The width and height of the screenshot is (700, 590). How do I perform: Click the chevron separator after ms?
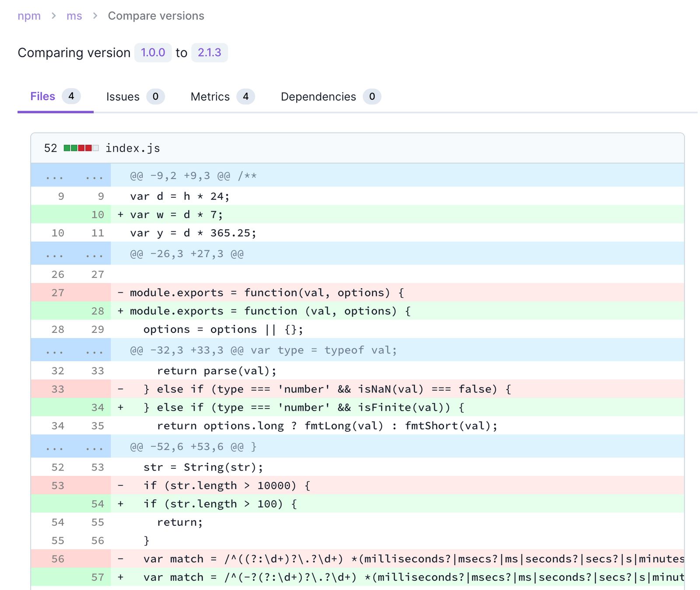pyautogui.click(x=95, y=16)
